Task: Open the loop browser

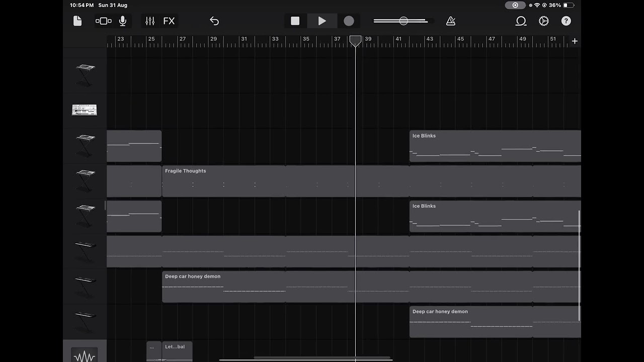Action: (521, 21)
